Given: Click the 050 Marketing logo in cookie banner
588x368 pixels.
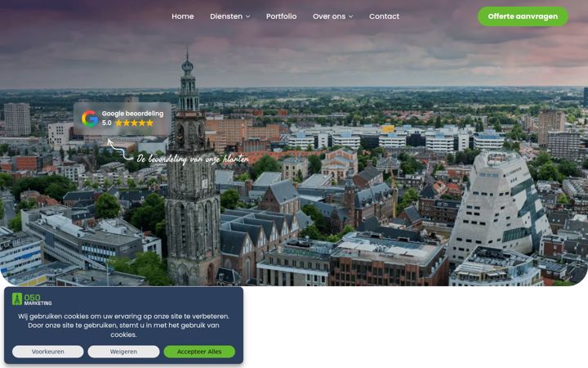Looking at the screenshot, I should click(32, 299).
